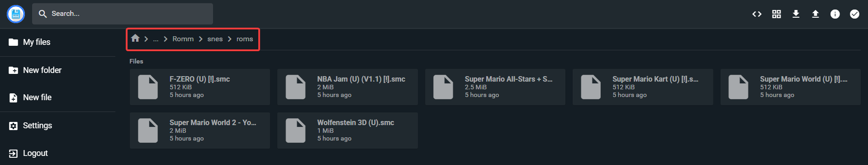Click the download arrow icon
Screen dimensions: 868x165
pos(796,14)
